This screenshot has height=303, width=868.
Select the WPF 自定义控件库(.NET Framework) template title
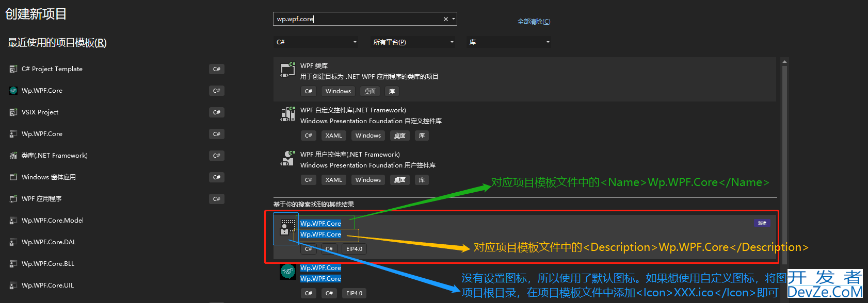tap(353, 110)
